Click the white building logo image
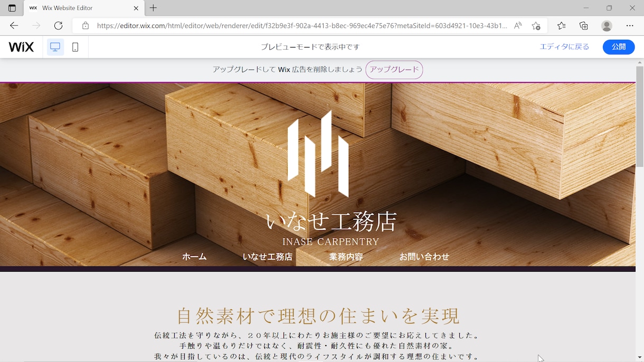Image resolution: width=644 pixels, height=362 pixels. click(x=318, y=154)
